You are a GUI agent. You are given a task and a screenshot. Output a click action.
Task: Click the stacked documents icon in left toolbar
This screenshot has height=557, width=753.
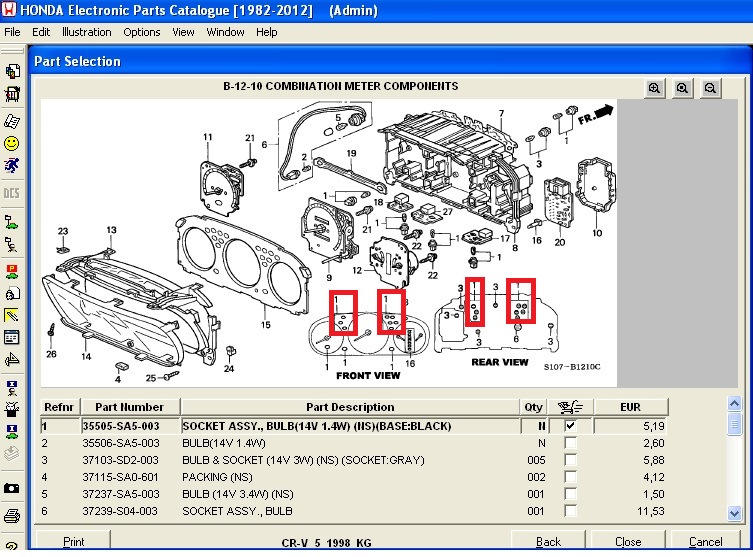click(12, 72)
